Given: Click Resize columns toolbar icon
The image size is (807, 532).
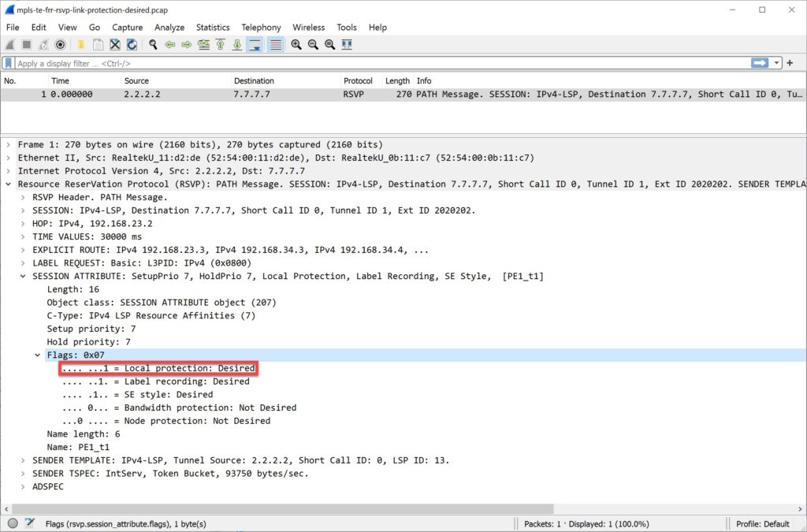Looking at the screenshot, I should pos(347,45).
